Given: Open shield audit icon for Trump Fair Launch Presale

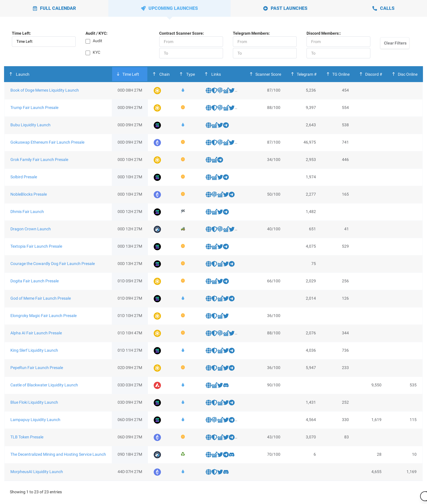Looking at the screenshot, I should click(214, 108).
